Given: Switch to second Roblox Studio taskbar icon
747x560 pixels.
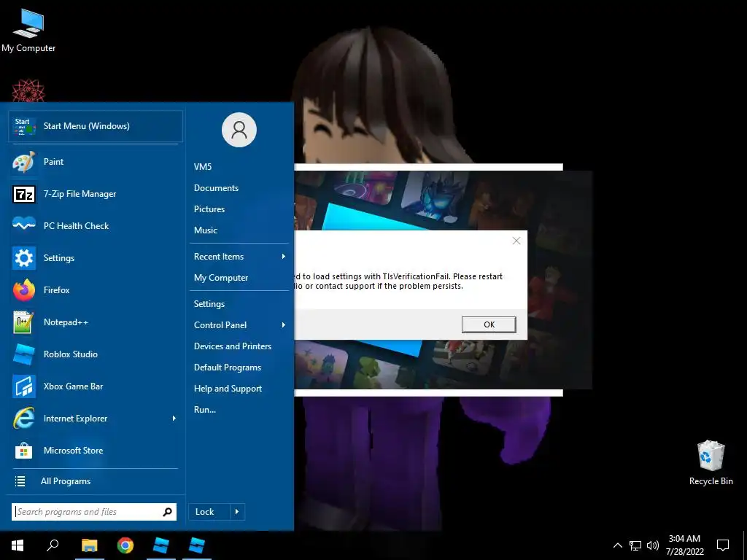Looking at the screenshot, I should pyautogui.click(x=197, y=545).
